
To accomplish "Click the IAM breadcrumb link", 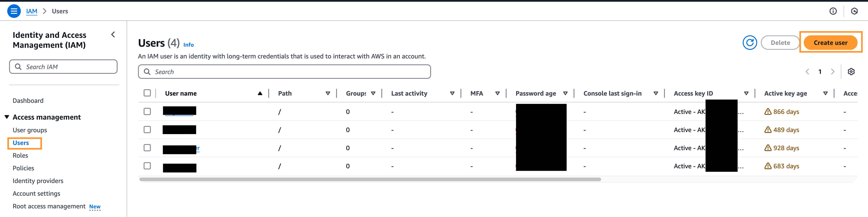I will pos(32,12).
